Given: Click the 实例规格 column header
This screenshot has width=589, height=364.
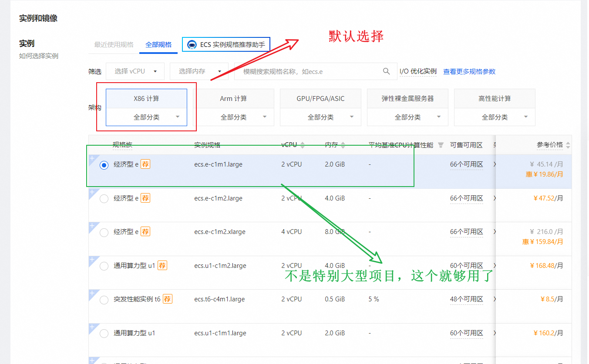Looking at the screenshot, I should click(x=207, y=145).
